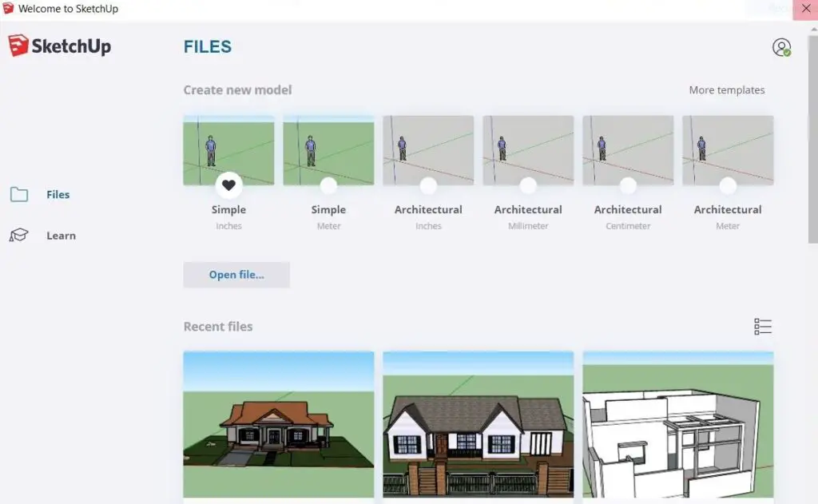This screenshot has height=504, width=818.
Task: Click the 'Create new model' heading
Action: [x=237, y=90]
